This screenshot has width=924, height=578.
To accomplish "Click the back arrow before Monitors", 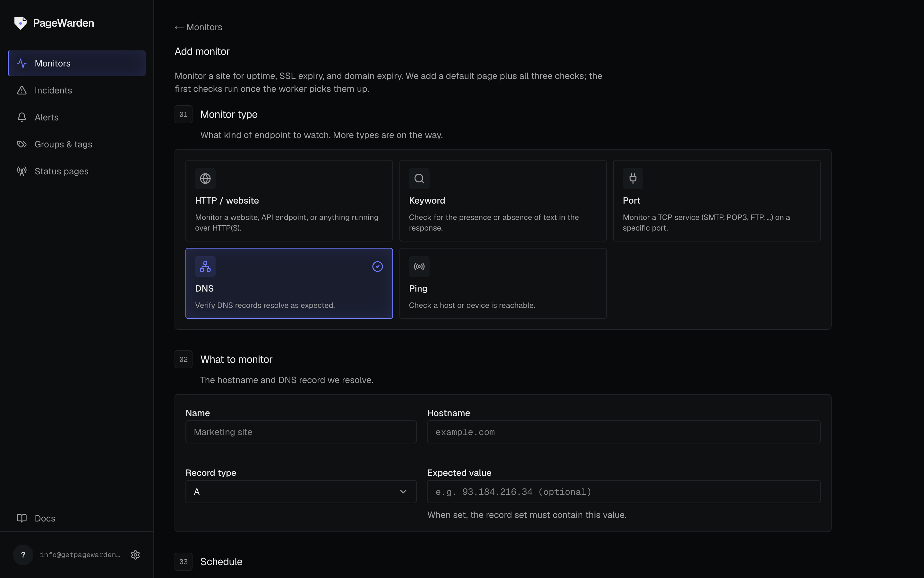I will click(179, 27).
